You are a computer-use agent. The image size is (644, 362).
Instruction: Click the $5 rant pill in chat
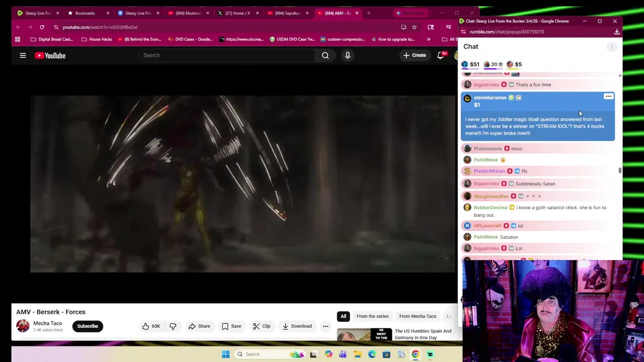(514, 64)
